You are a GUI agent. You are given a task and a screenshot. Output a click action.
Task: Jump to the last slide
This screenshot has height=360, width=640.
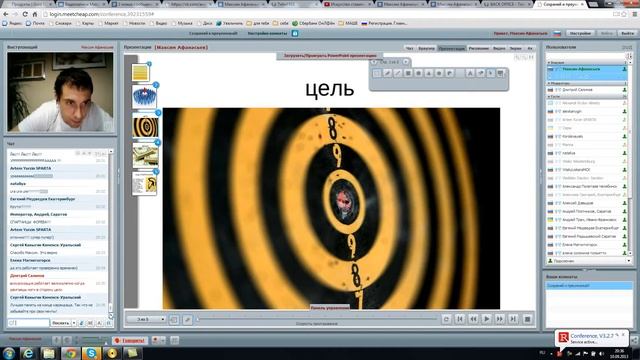[x=513, y=319]
